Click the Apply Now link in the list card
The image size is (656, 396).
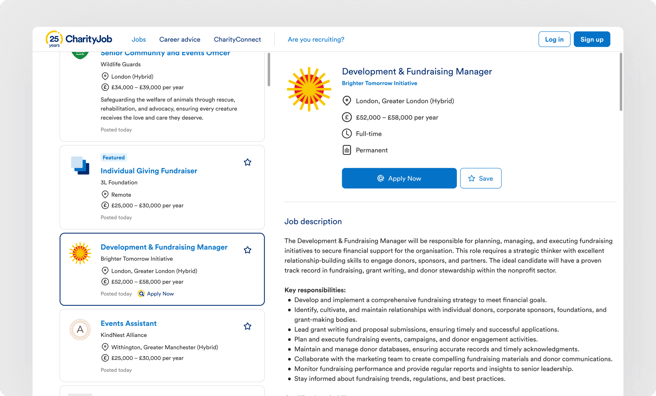[x=160, y=294]
